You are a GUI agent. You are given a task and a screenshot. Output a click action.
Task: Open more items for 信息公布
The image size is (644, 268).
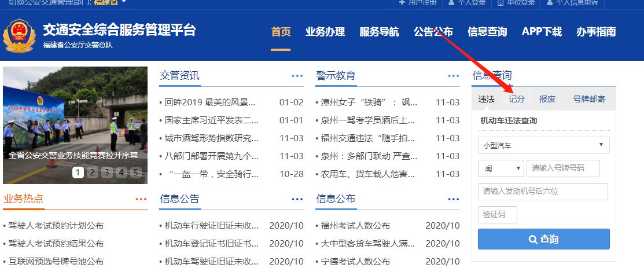tap(454, 199)
